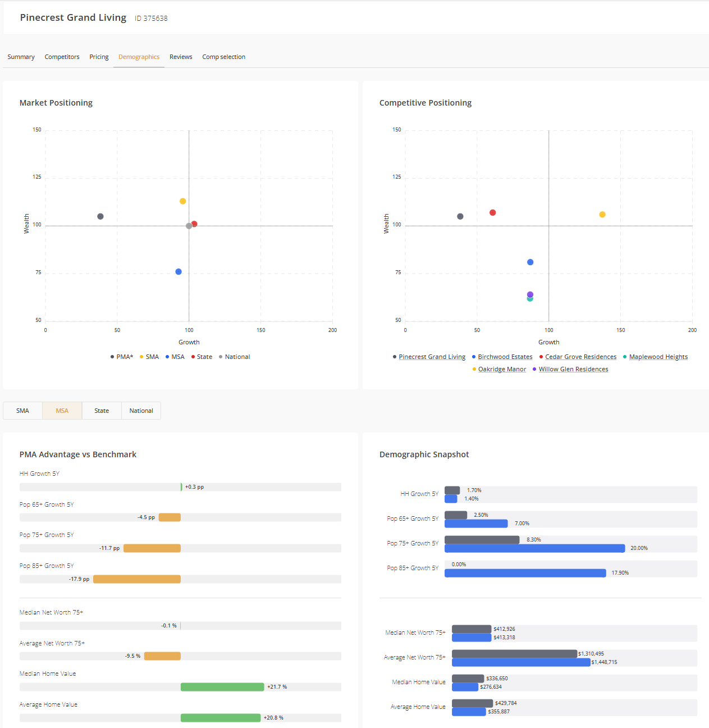
Task: Open Willow Glen Residences legend link
Action: click(x=573, y=369)
